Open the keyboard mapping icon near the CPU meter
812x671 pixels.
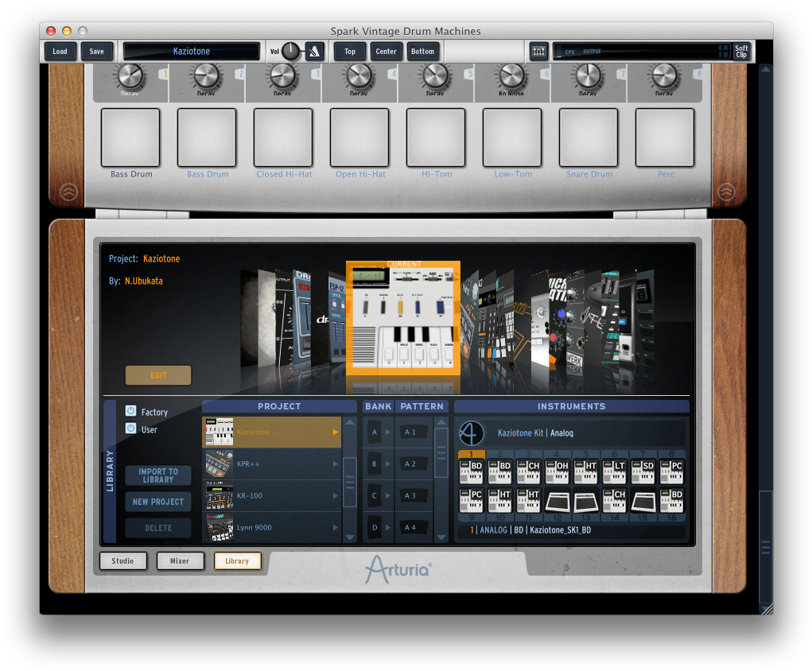pyautogui.click(x=538, y=51)
